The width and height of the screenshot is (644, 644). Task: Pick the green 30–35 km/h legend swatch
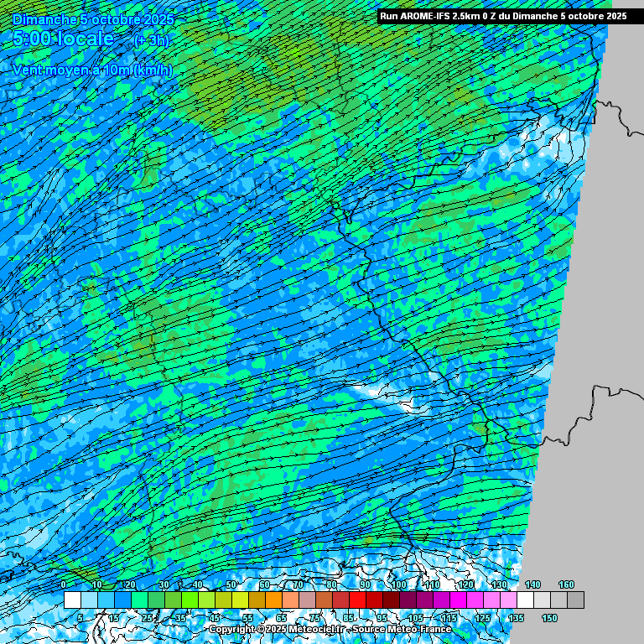[173, 600]
